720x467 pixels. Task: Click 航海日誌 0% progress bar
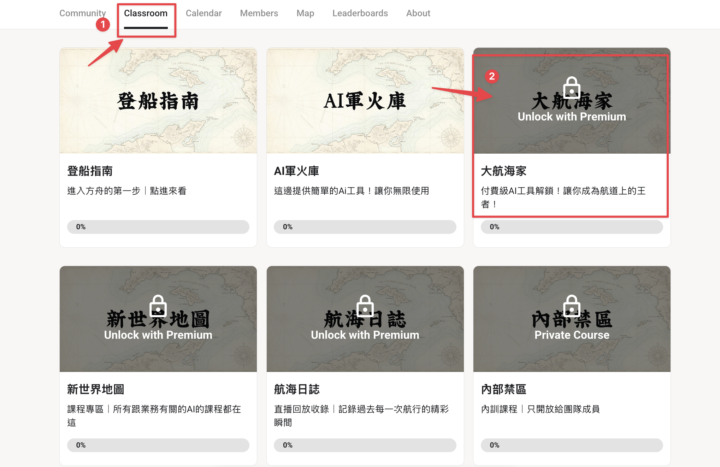(x=365, y=445)
